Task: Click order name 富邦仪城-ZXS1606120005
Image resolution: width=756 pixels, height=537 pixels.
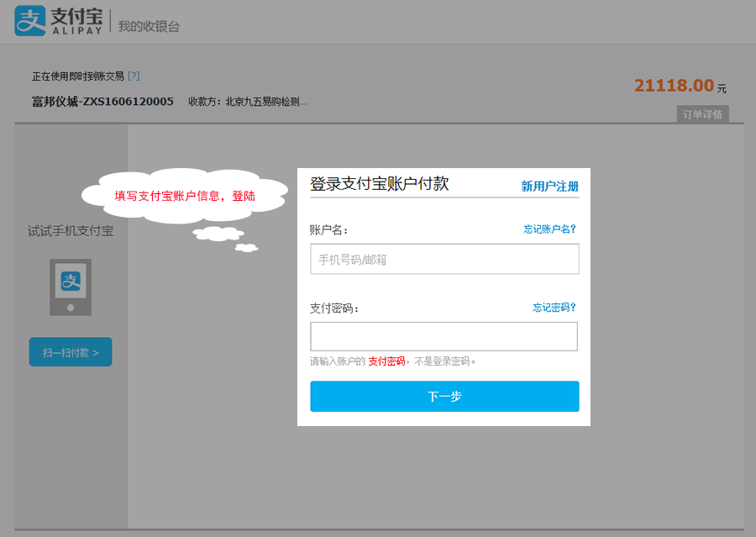Action: [102, 102]
